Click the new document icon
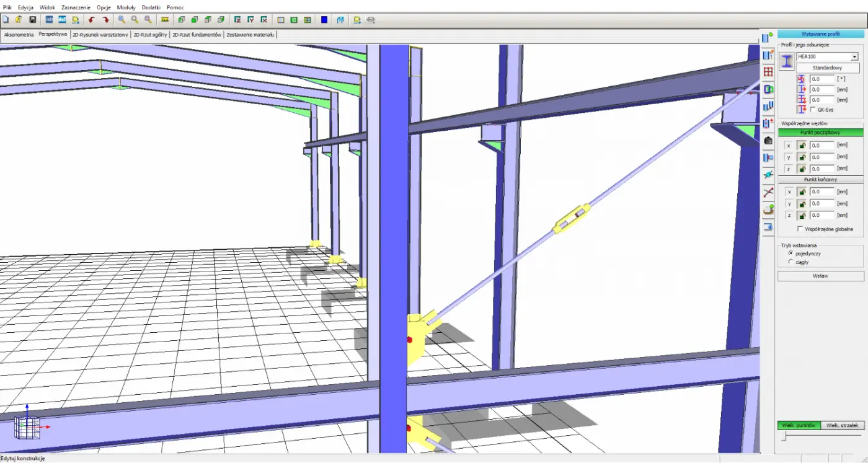The height and width of the screenshot is (463, 868). click(6, 20)
